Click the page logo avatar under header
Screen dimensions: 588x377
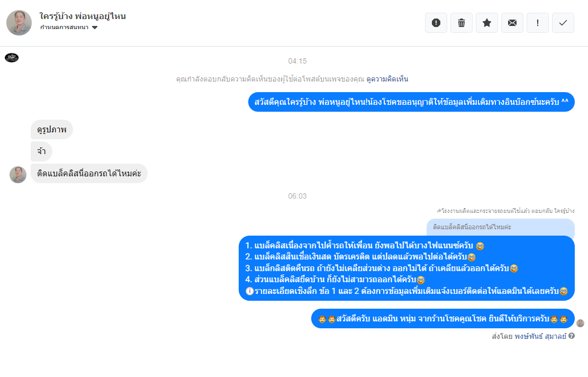[x=12, y=57]
